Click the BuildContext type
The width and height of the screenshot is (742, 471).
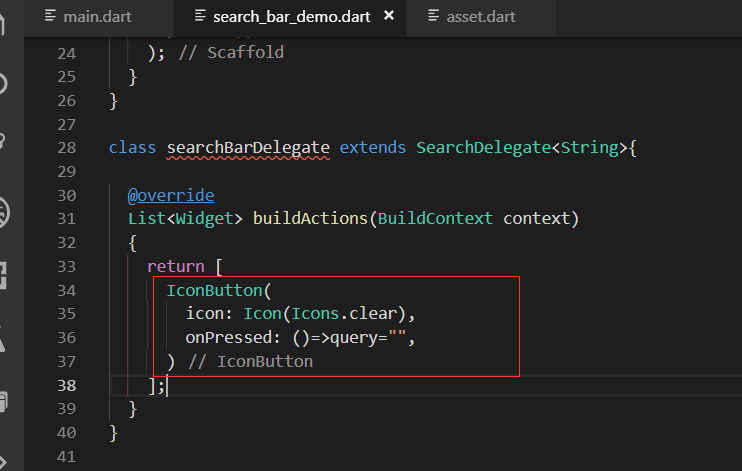[x=435, y=219]
